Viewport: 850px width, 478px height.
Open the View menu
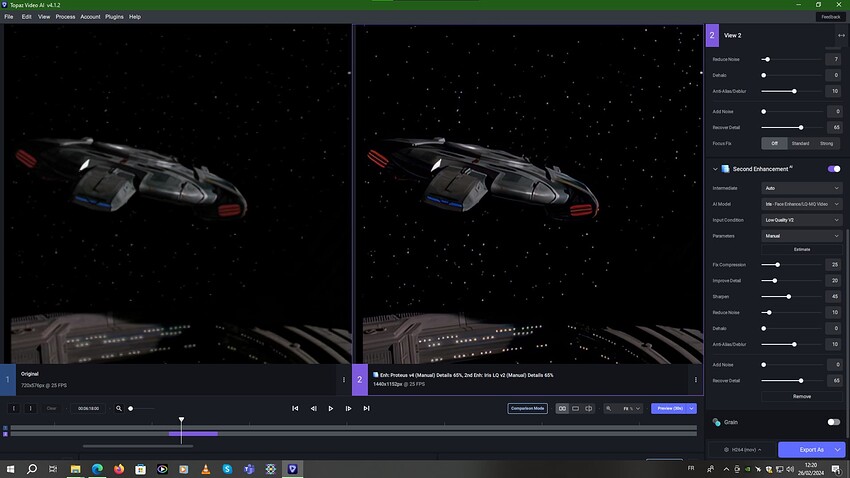click(x=44, y=17)
